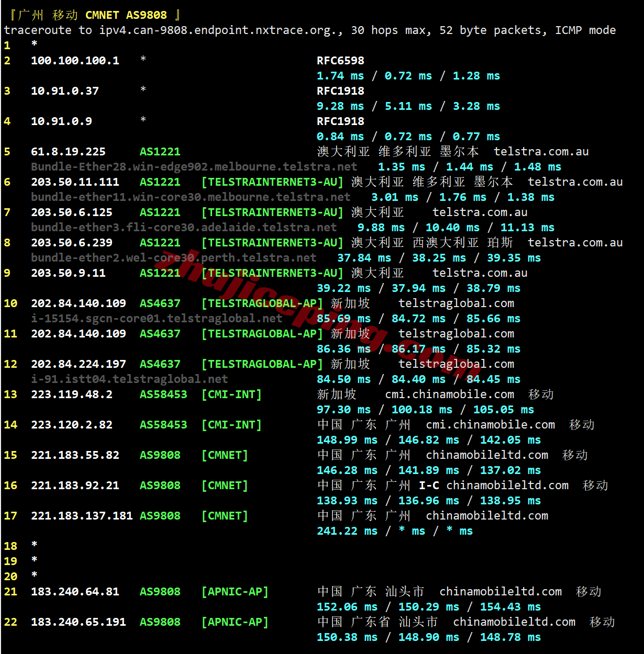The height and width of the screenshot is (654, 644).
Task: Select IP address 203.50.6.239
Action: click(72, 243)
